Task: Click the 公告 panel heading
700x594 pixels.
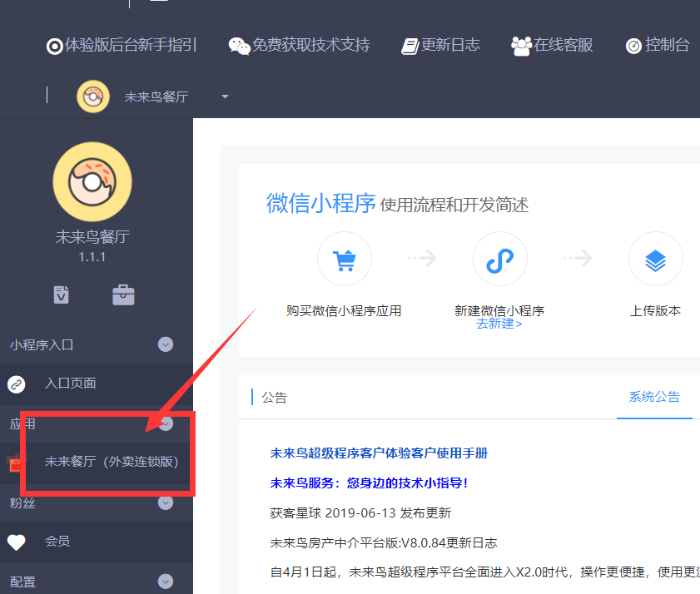Action: [x=274, y=397]
